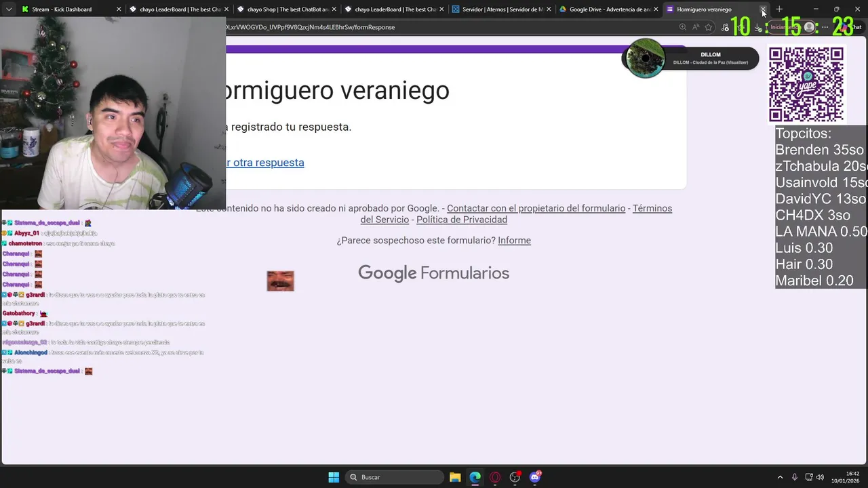Viewport: 868px width, 488px height.
Task: Show hidden system tray icons
Action: tap(780, 477)
